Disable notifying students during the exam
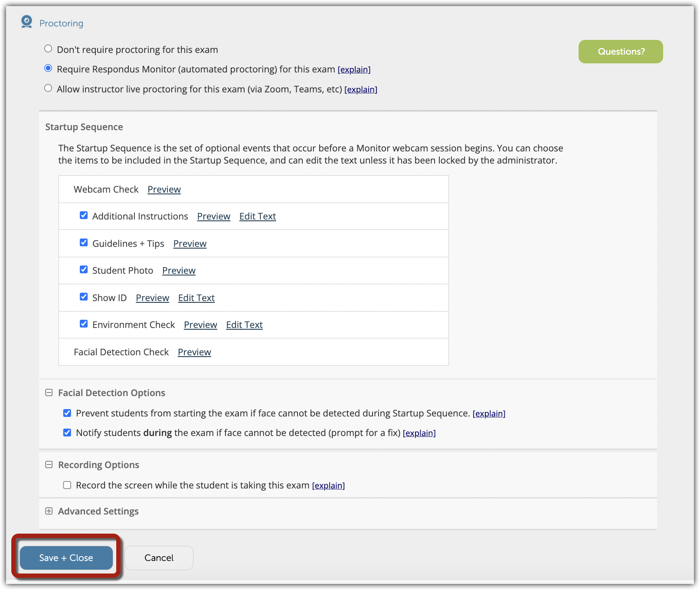The image size is (700, 590). point(67,432)
